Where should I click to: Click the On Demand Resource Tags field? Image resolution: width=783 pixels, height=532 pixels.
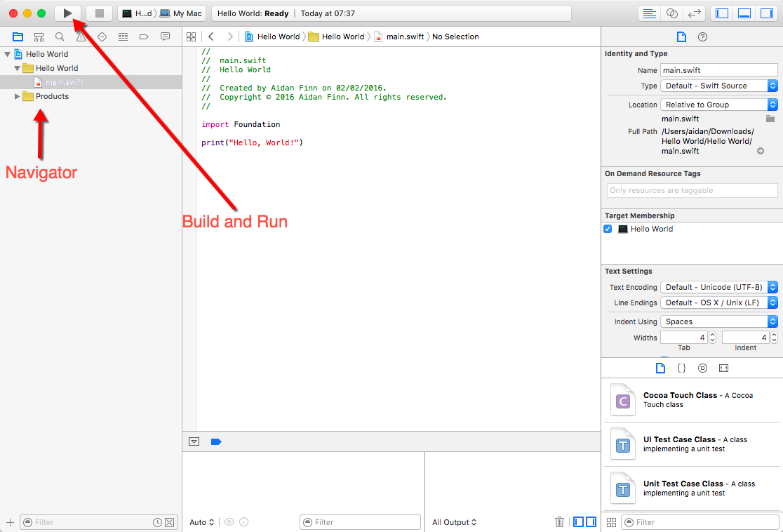click(x=692, y=190)
